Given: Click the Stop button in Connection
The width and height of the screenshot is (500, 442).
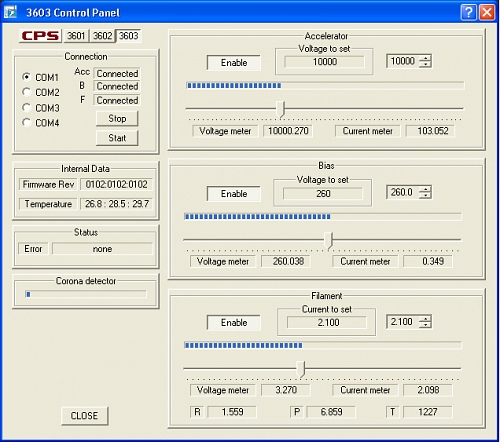Looking at the screenshot, I should 117,119.
